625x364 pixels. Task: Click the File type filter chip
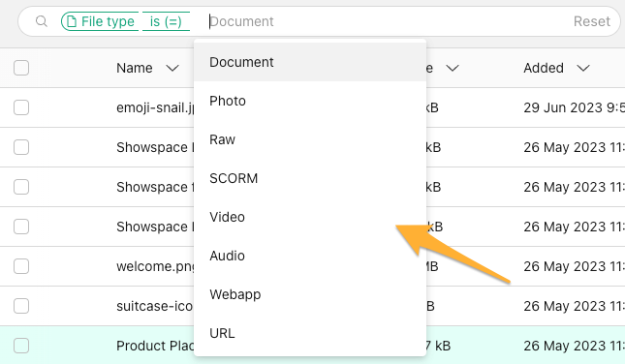coord(100,21)
